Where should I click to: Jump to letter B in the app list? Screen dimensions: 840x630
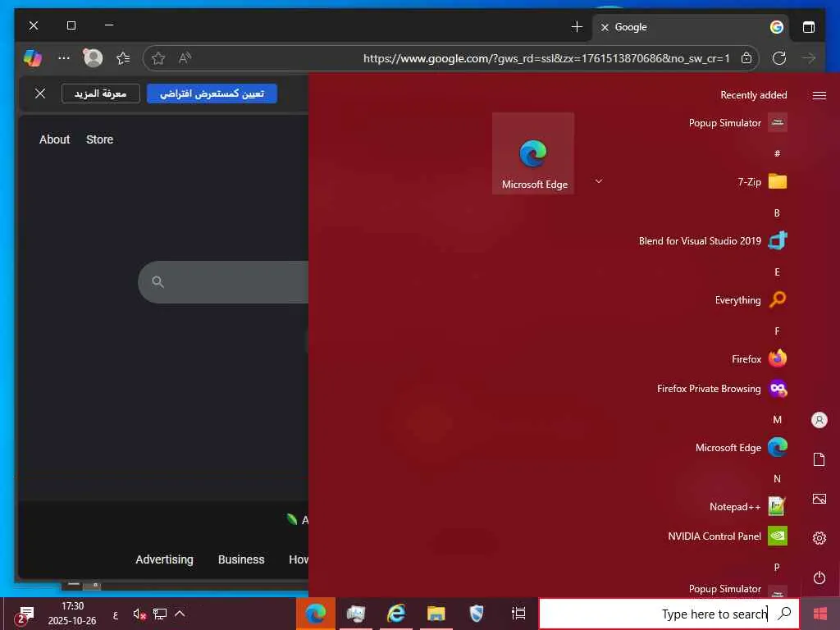(777, 212)
